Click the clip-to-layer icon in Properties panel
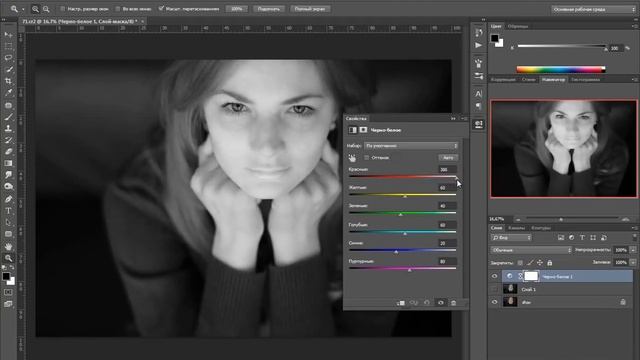The height and width of the screenshot is (360, 640). (401, 303)
